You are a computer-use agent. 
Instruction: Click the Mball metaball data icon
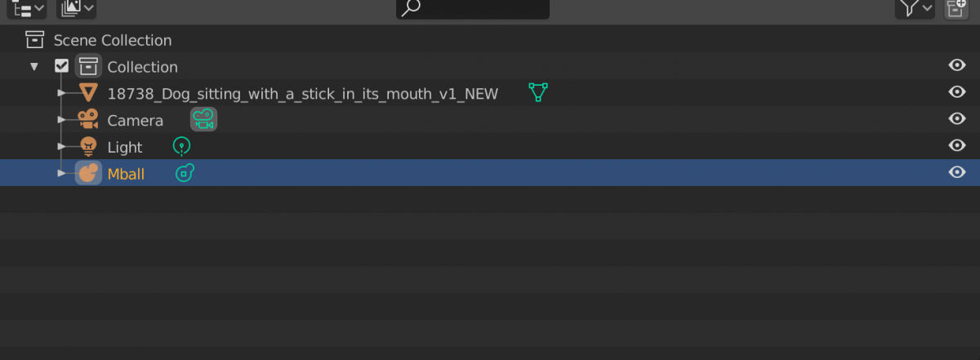tap(185, 173)
